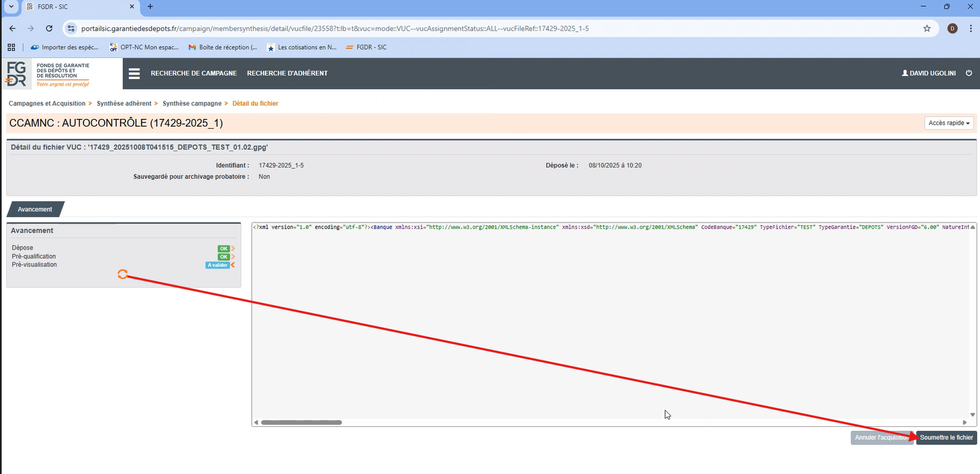
Task: Open the tab search dropdown arrow
Action: [x=11, y=7]
